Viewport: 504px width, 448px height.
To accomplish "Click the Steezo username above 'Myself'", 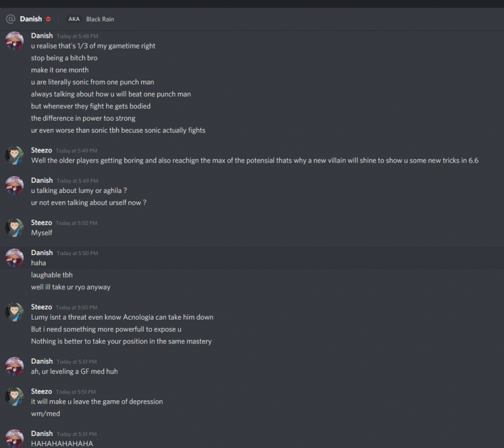I will click(x=42, y=223).
